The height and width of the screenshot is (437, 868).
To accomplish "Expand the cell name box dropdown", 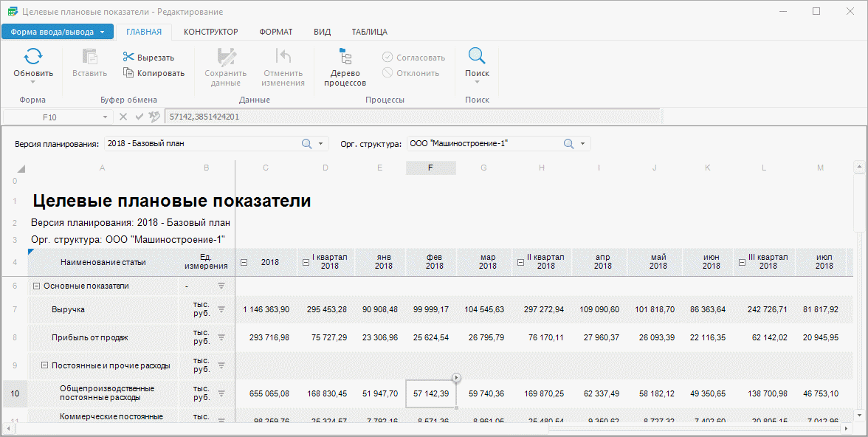I will tap(103, 117).
